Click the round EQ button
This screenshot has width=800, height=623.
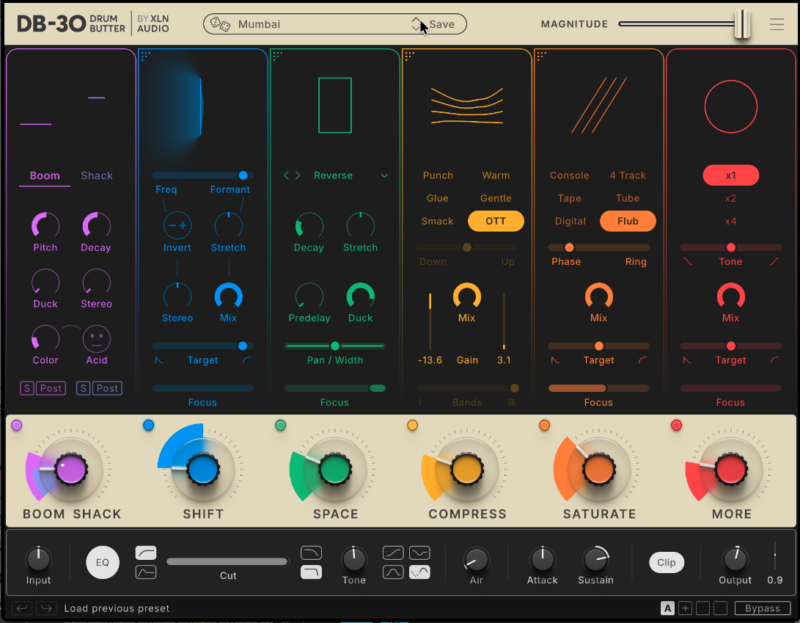click(x=102, y=562)
